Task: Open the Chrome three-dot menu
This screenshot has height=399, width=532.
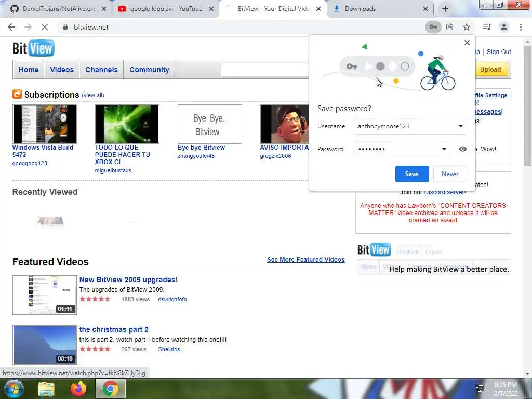Action: click(x=521, y=27)
